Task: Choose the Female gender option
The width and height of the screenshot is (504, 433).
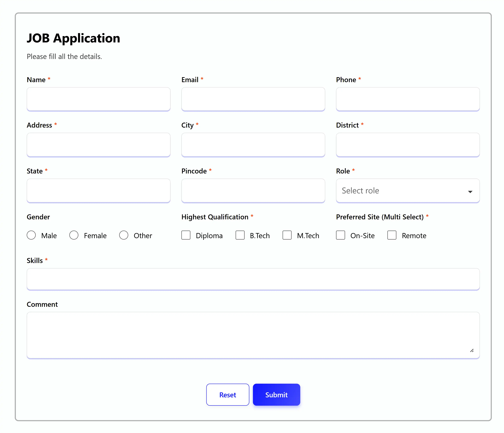Action: coord(74,235)
